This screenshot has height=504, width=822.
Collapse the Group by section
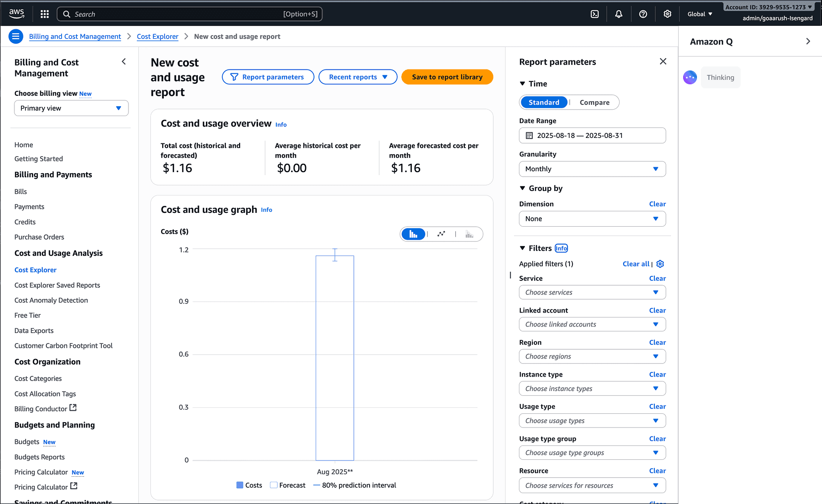[x=522, y=188]
